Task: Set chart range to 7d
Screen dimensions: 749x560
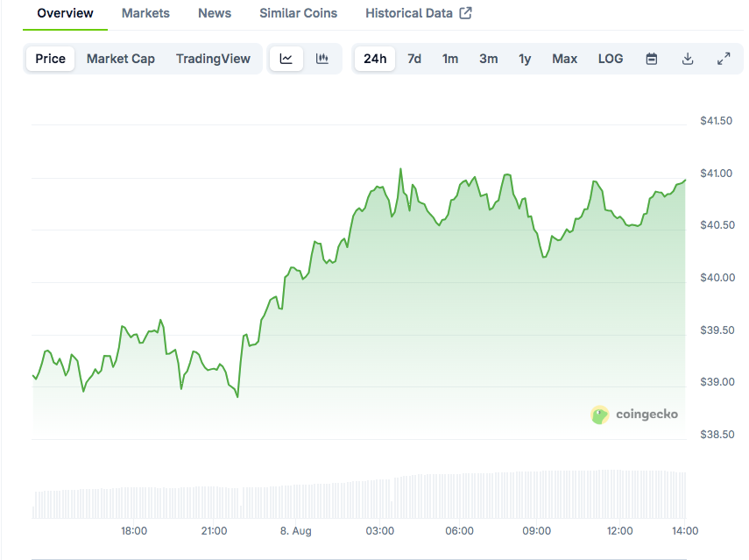Action: point(414,59)
